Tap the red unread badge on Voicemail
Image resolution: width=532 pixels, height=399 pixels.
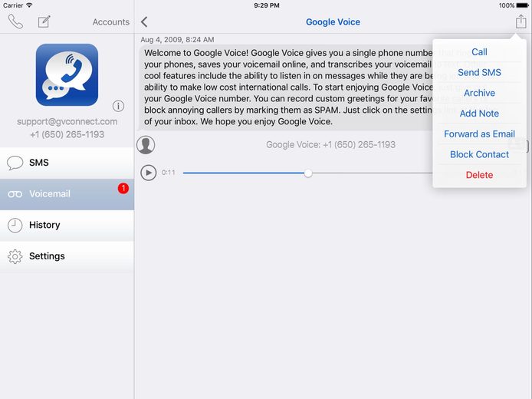[123, 188]
